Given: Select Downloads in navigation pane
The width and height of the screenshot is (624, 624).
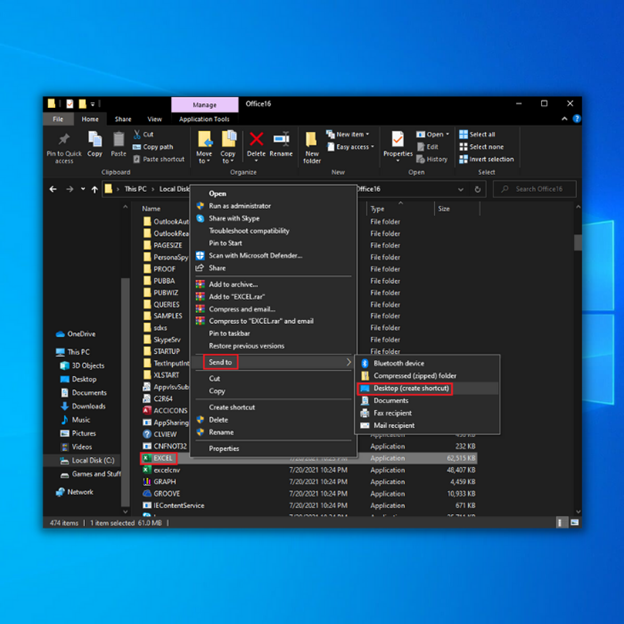Looking at the screenshot, I should (x=83, y=406).
